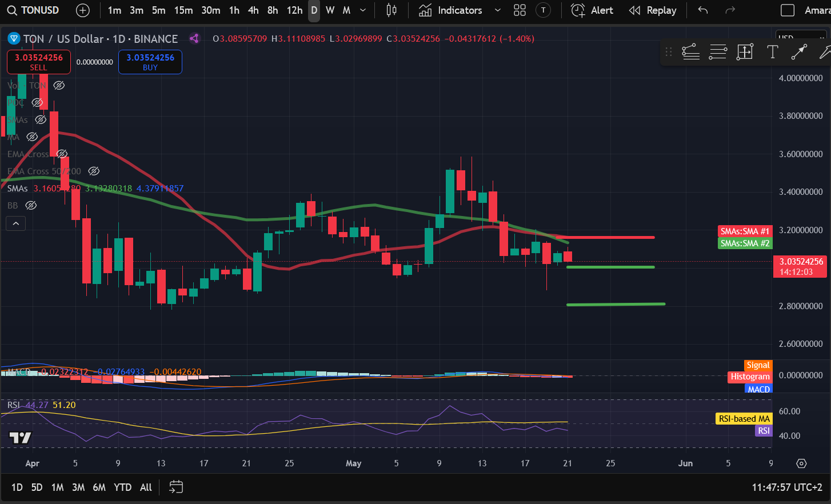Select the monthly M interval
Screen dimensions: 831x504
(346, 10)
